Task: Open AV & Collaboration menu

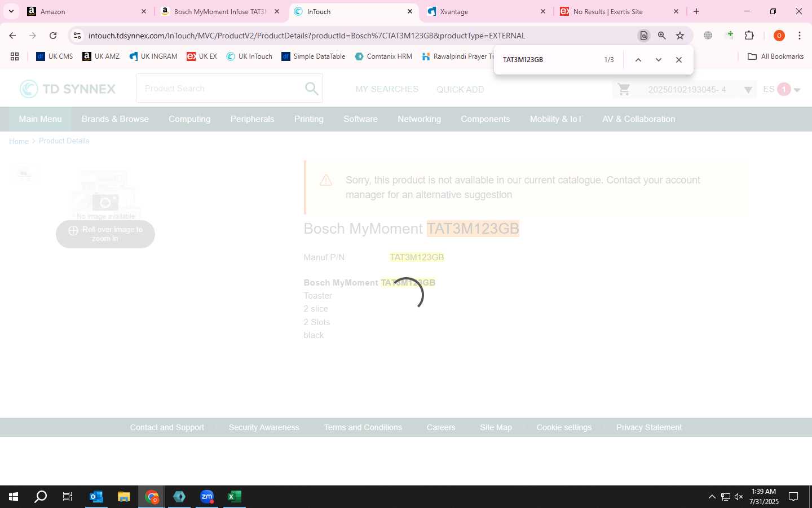Action: [638, 119]
